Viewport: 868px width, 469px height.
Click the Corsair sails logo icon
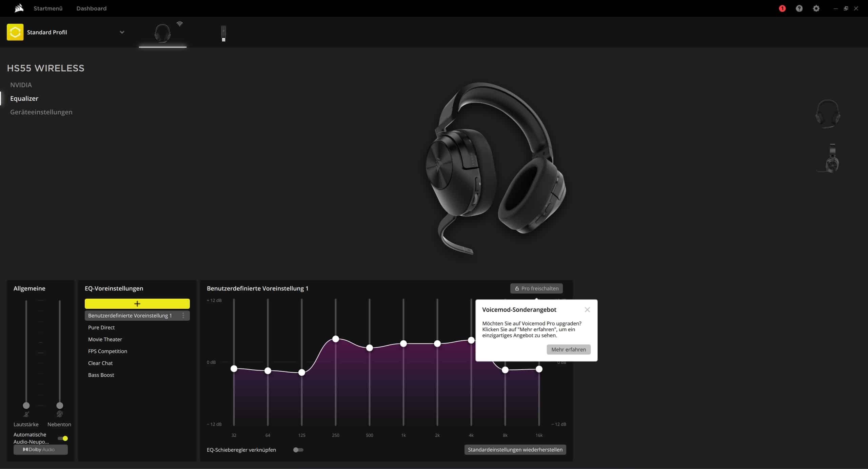[19, 8]
